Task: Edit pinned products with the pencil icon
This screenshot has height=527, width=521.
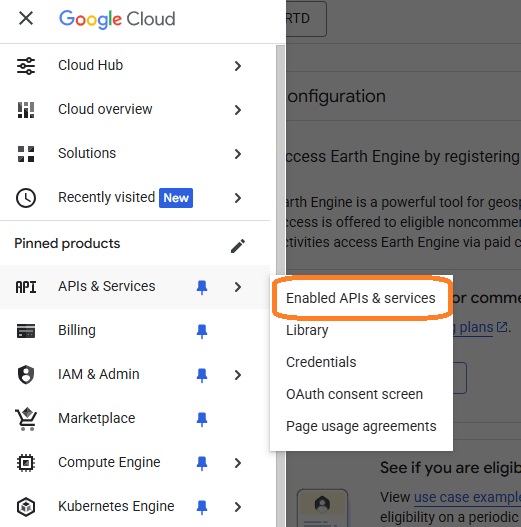Action: tap(238, 246)
